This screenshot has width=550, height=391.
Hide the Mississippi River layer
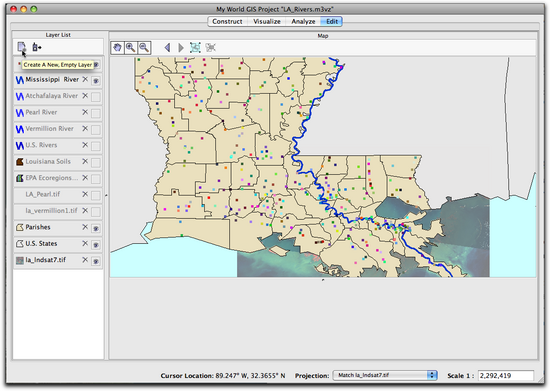(x=96, y=81)
